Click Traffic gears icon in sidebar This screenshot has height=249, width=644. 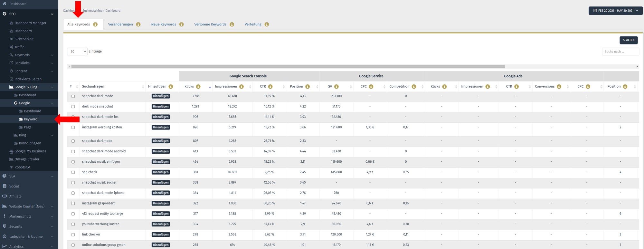pyautogui.click(x=11, y=47)
